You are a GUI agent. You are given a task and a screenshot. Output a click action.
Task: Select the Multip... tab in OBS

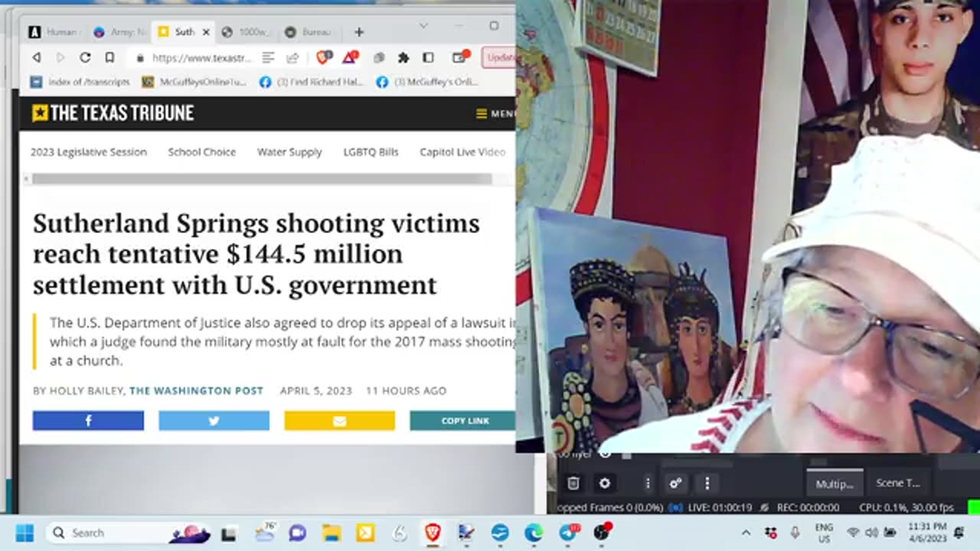(x=835, y=484)
